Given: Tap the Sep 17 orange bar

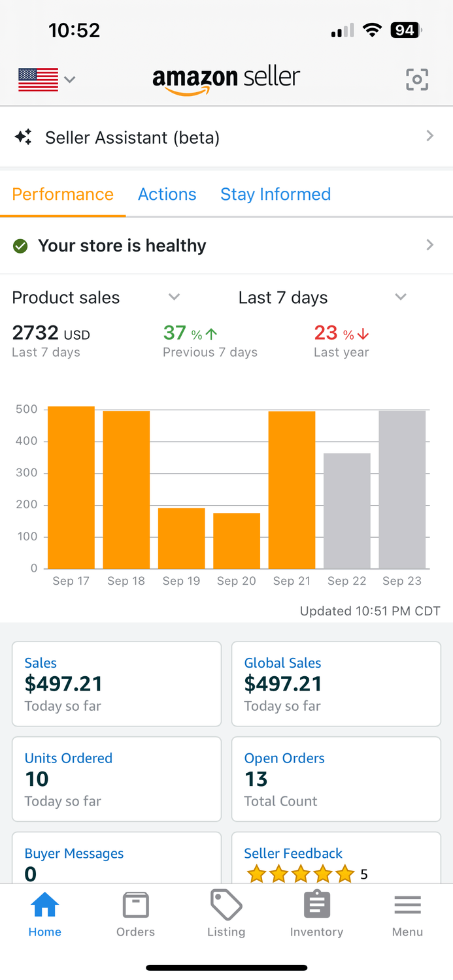Looking at the screenshot, I should pyautogui.click(x=71, y=487).
